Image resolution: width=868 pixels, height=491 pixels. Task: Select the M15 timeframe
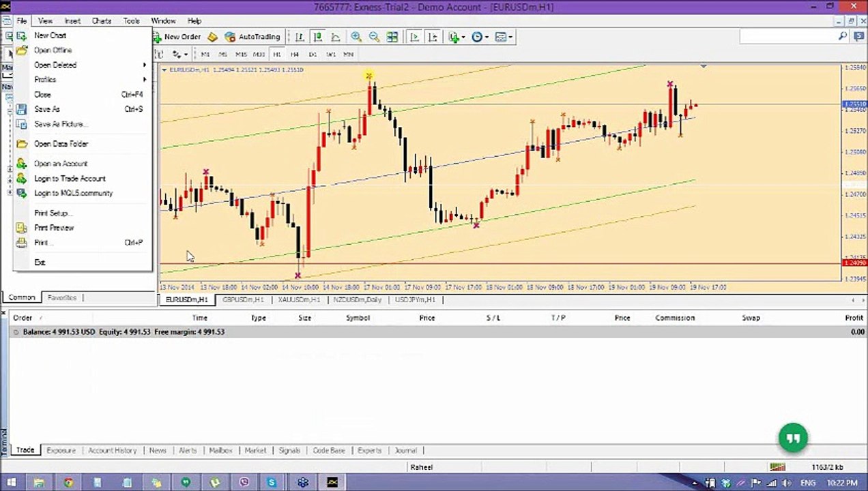241,54
